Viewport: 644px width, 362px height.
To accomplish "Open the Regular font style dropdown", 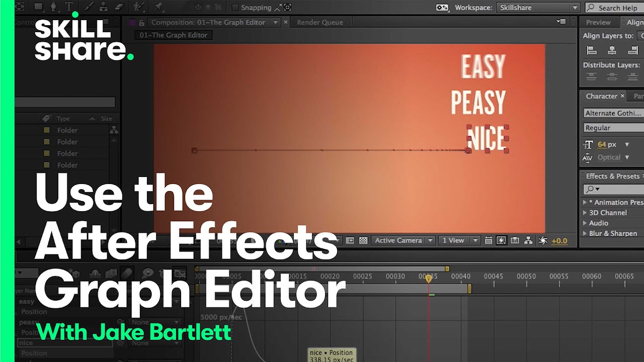I will point(613,128).
